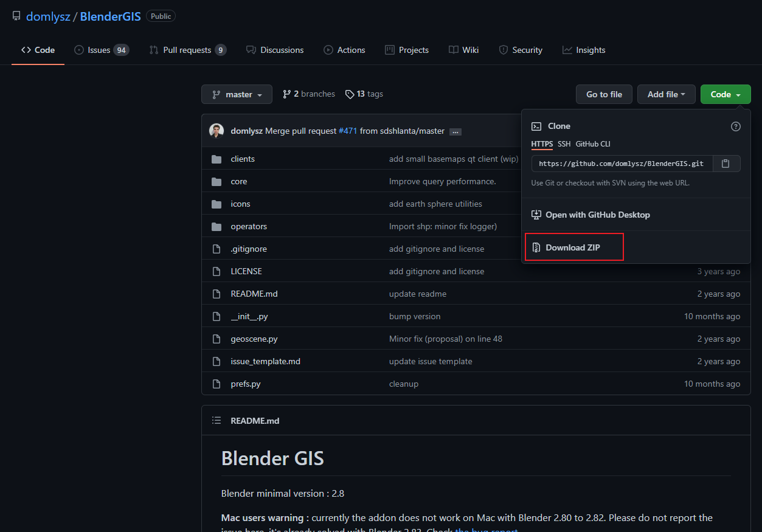Image resolution: width=762 pixels, height=532 pixels.
Task: Click Download ZIP
Action: (574, 247)
